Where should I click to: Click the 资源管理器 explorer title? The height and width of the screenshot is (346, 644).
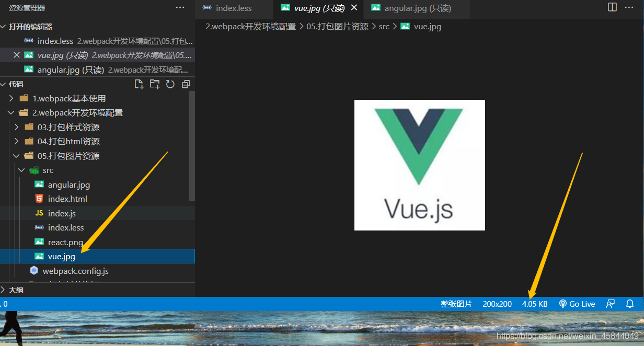27,8
